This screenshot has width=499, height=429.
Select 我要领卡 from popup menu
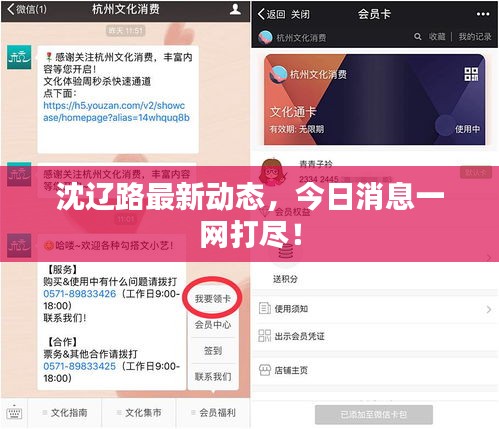click(x=213, y=298)
